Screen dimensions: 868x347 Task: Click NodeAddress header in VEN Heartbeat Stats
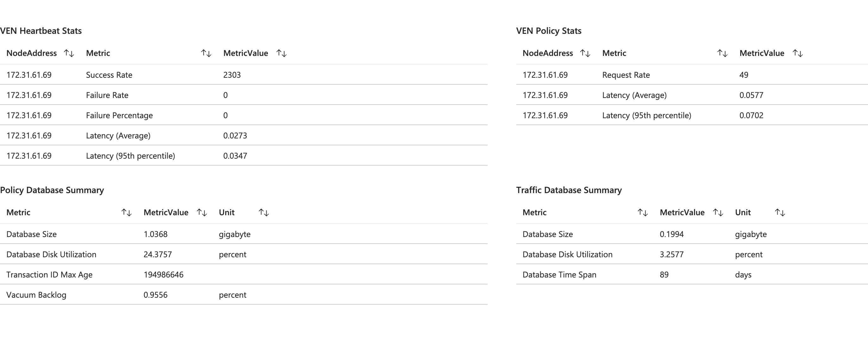coord(32,53)
